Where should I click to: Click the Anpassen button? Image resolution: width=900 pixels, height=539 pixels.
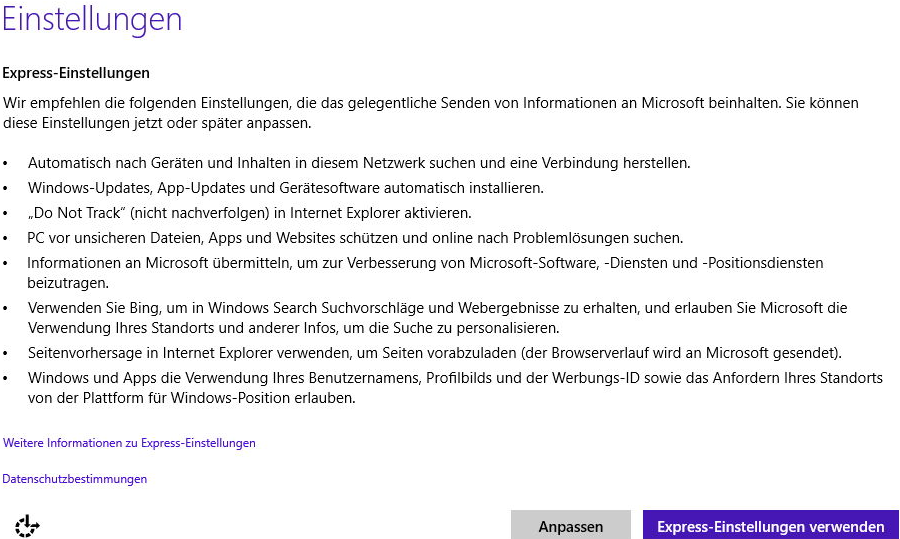[570, 526]
